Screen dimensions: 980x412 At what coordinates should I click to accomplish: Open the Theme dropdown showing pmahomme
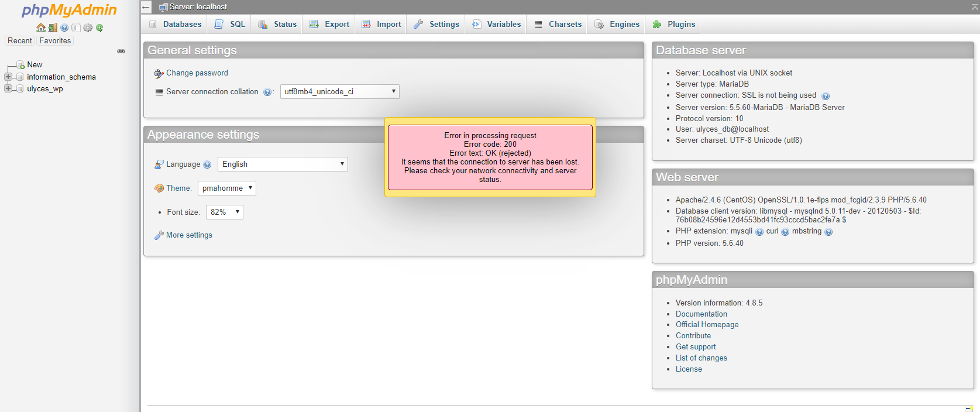[227, 188]
